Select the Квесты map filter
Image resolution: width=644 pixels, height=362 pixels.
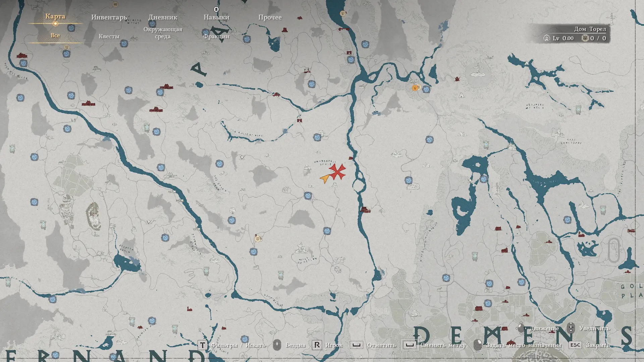click(x=109, y=36)
